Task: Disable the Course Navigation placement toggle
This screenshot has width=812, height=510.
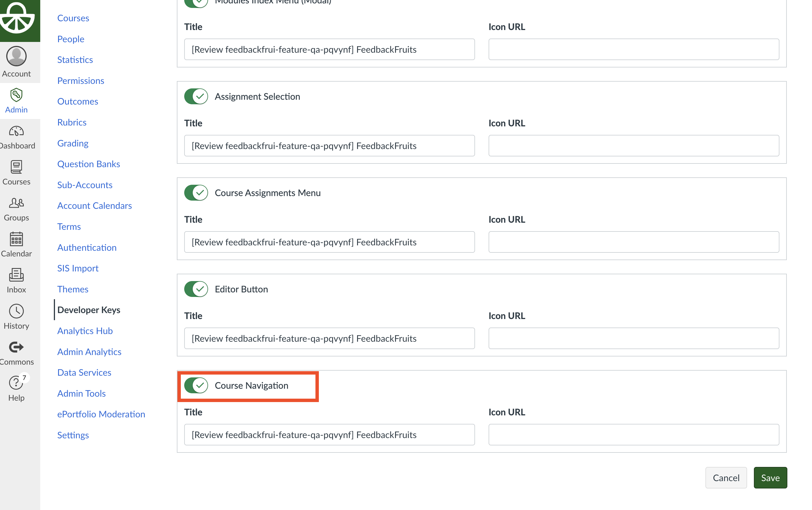Action: click(x=196, y=386)
